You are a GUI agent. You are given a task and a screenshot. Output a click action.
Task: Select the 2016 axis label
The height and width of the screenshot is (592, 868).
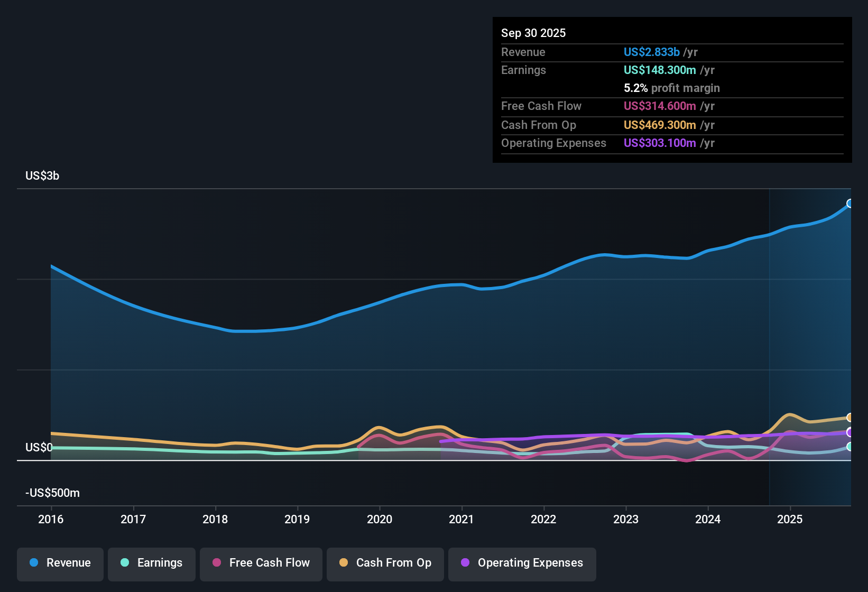click(x=51, y=520)
